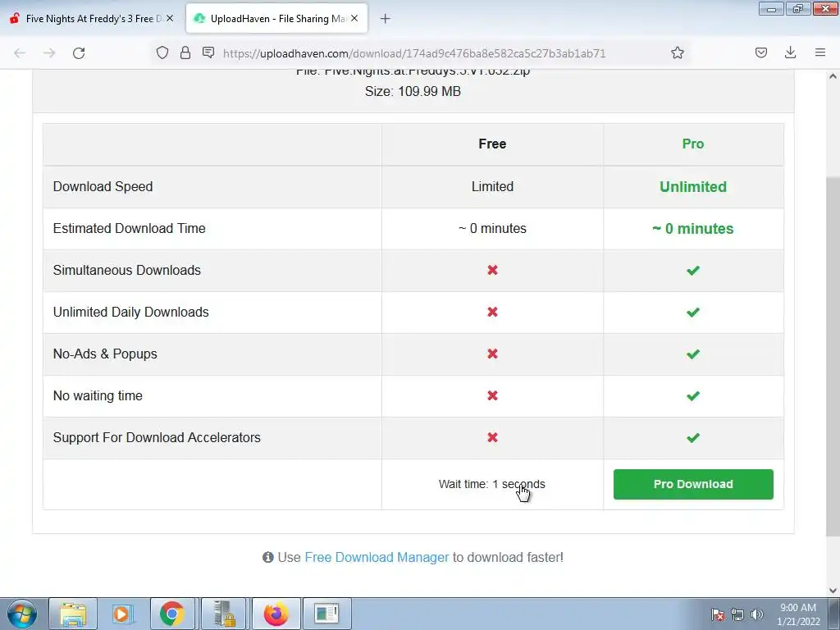Click the red X for Unlimited Daily Downloads
The height and width of the screenshot is (630, 840).
pyautogui.click(x=492, y=312)
